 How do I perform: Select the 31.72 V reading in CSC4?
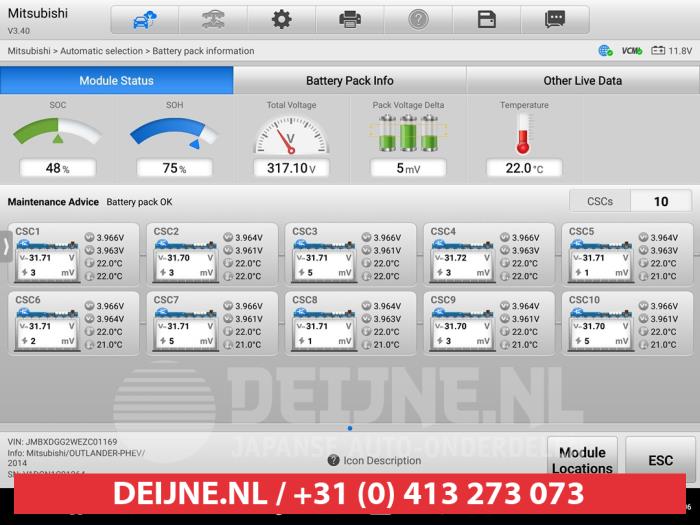pyautogui.click(x=456, y=258)
